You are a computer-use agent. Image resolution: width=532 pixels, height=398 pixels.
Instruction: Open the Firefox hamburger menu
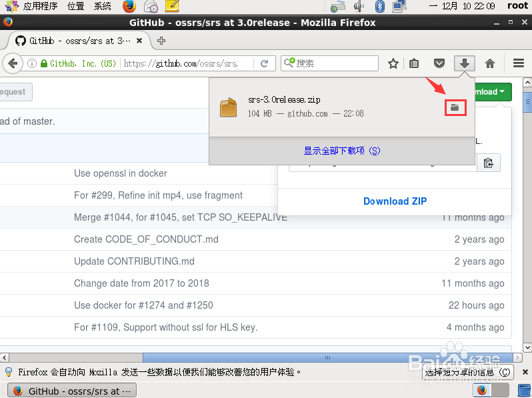pyautogui.click(x=519, y=63)
